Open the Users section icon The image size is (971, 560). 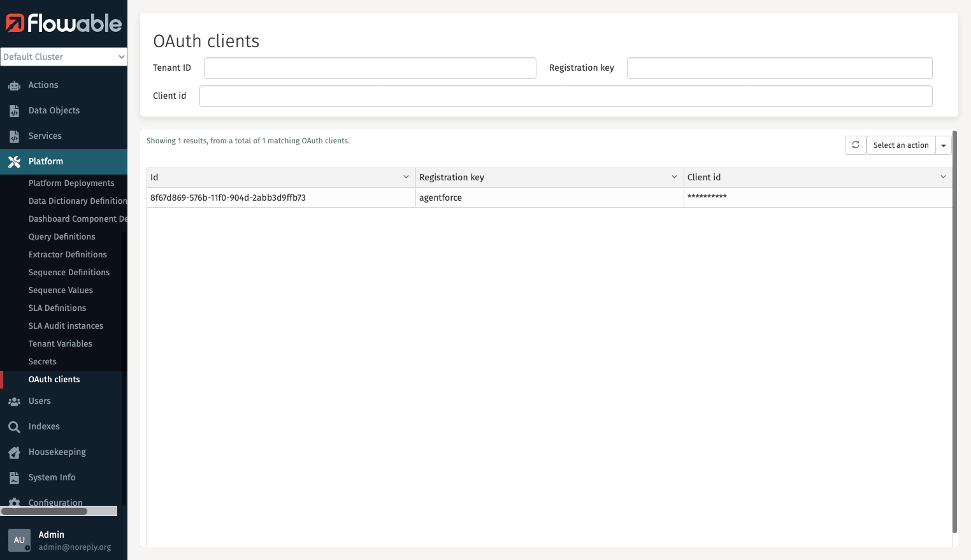(x=15, y=401)
